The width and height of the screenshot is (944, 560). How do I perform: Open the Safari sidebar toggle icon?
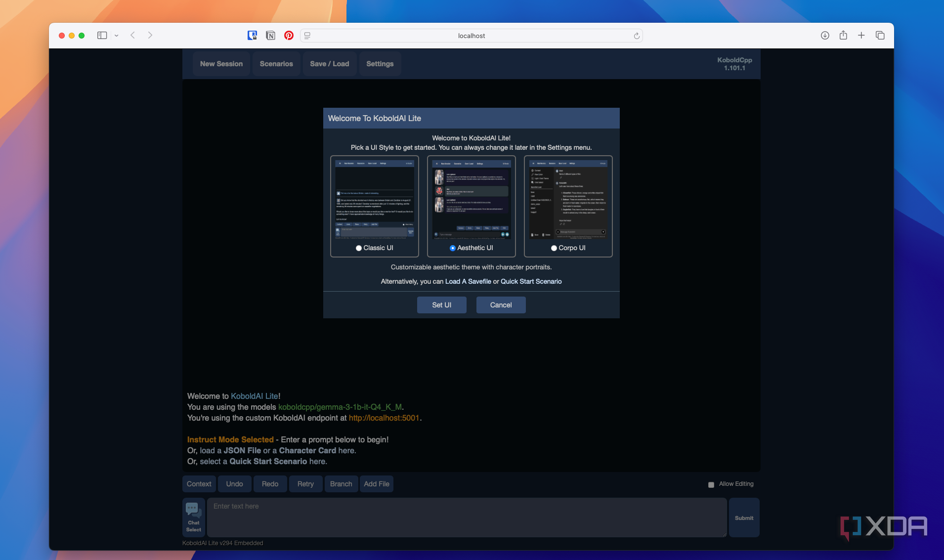[x=102, y=36]
